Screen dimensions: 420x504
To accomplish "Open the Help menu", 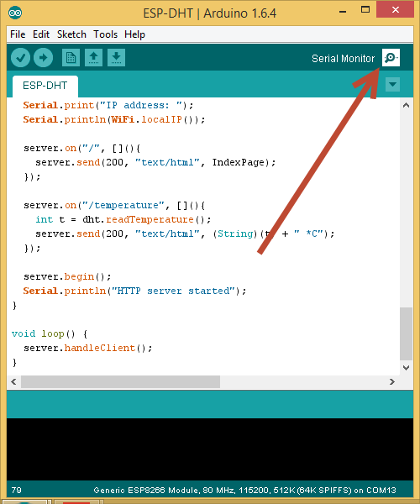I will coord(134,34).
